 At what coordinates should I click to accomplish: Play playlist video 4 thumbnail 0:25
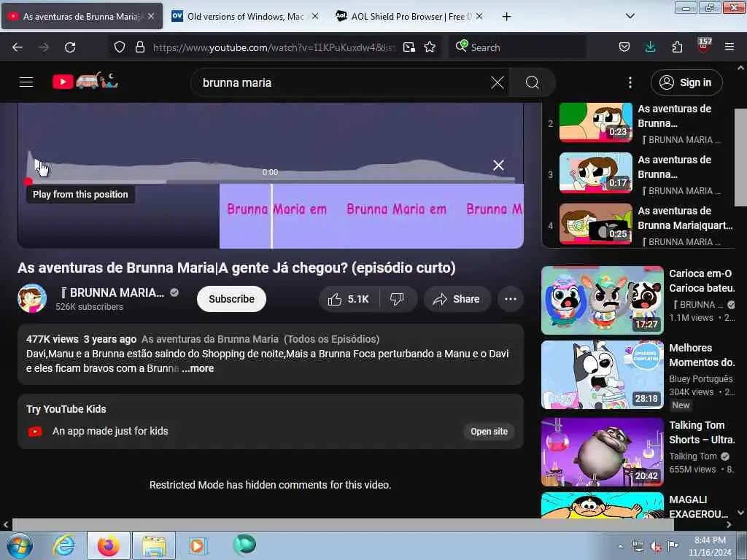point(595,224)
